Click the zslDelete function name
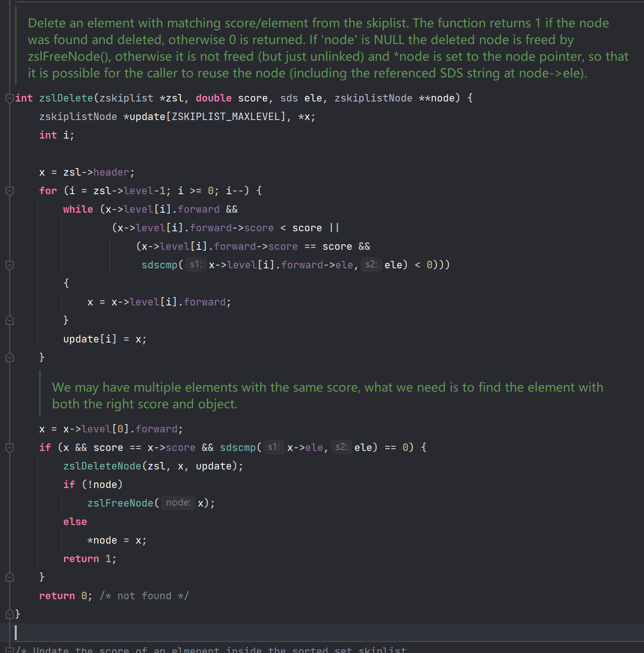 (66, 98)
